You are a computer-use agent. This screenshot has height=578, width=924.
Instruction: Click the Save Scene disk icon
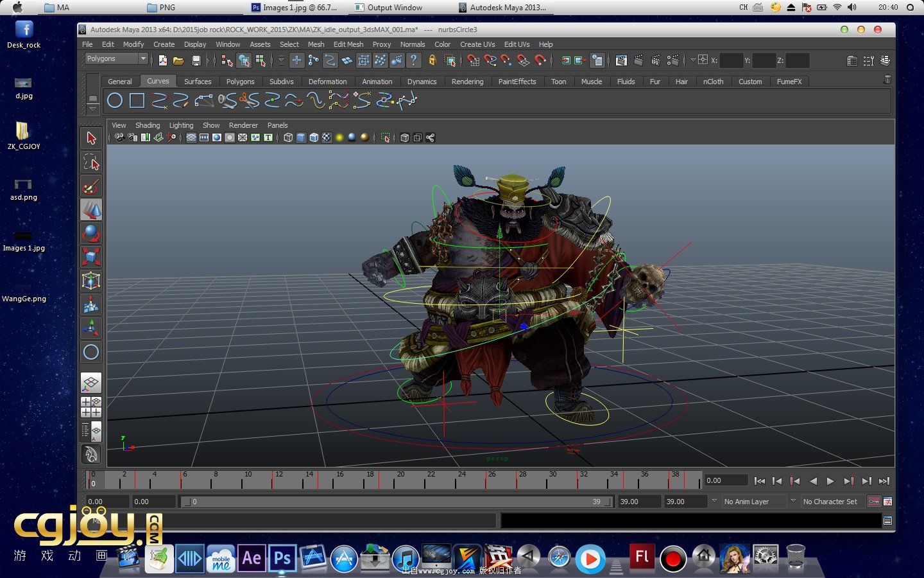click(196, 60)
